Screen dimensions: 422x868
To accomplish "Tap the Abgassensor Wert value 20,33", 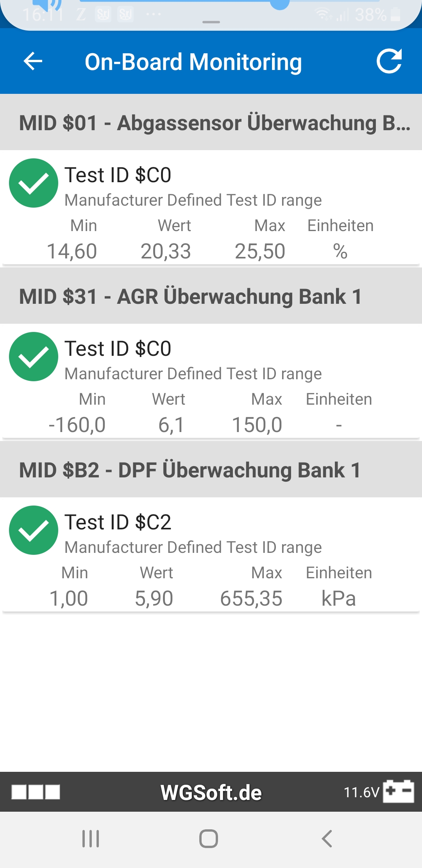I will tap(166, 251).
